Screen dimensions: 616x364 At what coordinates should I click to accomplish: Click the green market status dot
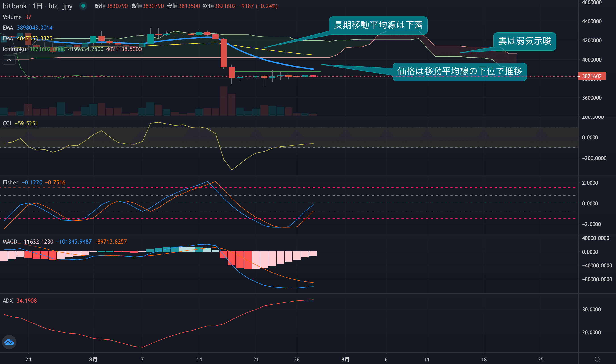coord(83,6)
